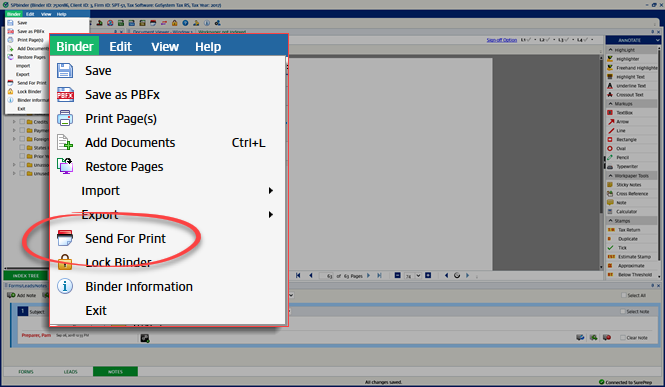
Task: Click the rotate page circular button
Action: [x=457, y=276]
